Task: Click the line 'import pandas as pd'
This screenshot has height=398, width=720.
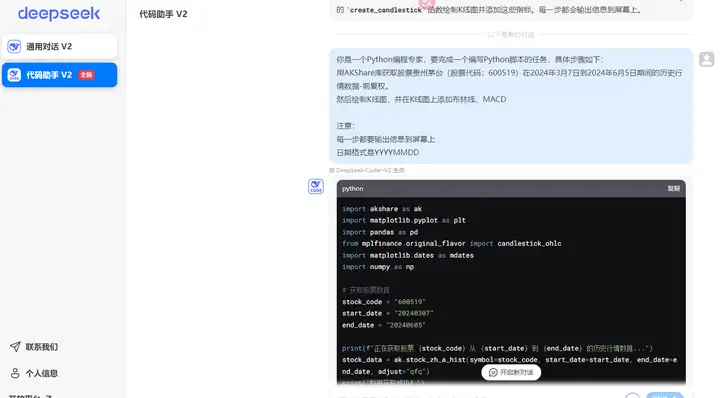Action: point(380,232)
